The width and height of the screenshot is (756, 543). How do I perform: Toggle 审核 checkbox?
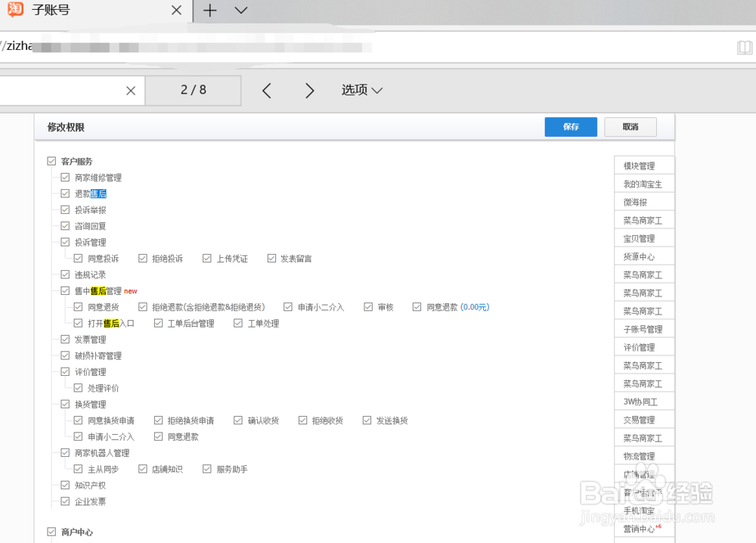click(x=368, y=307)
